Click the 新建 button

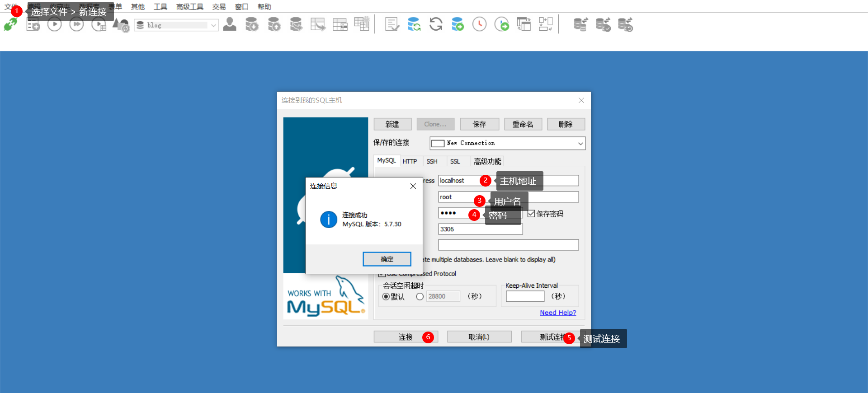(392, 124)
